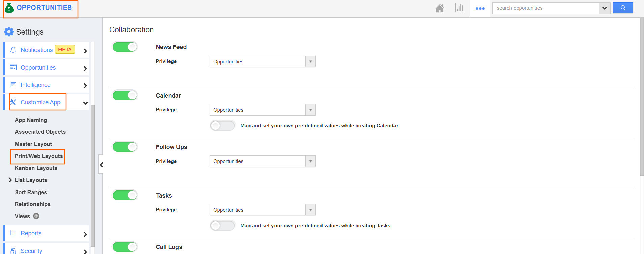Open the Calendar Privilege dropdown
This screenshot has height=254, width=644.
click(262, 110)
